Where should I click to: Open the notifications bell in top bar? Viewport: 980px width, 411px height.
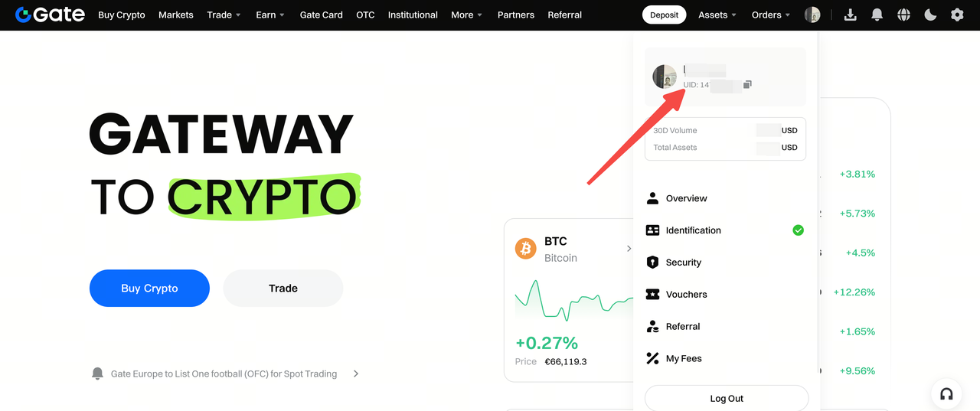(877, 15)
